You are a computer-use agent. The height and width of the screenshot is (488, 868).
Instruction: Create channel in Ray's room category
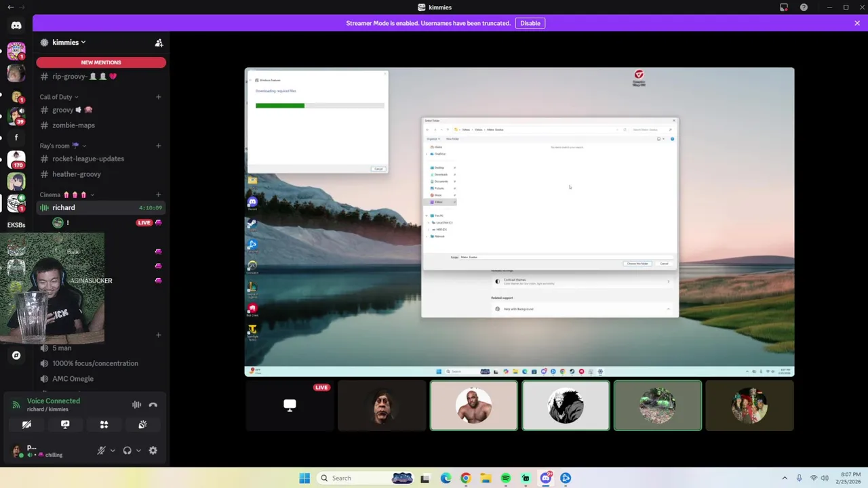159,146
